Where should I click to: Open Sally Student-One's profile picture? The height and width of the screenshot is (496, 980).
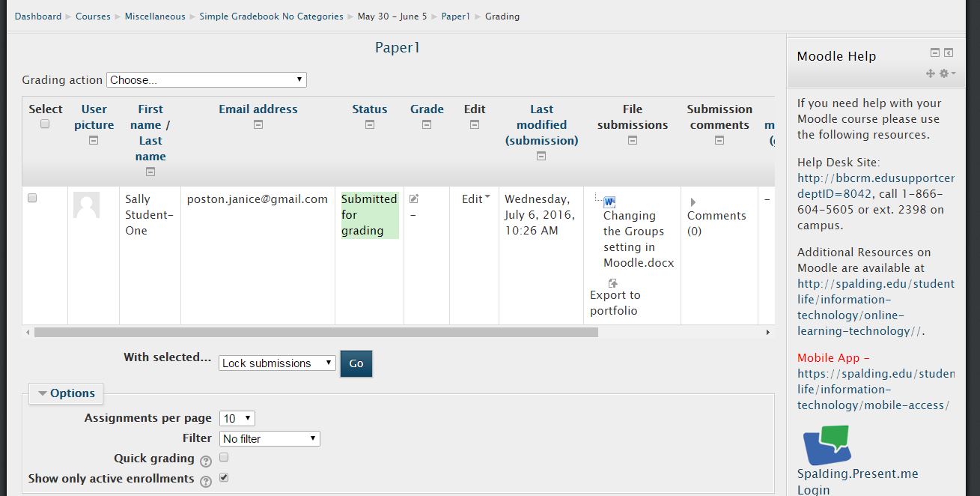click(x=86, y=205)
